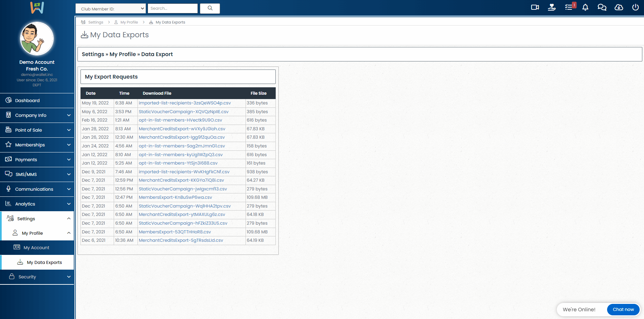Download imported-list-recipients-3zsQeWSO4p.csv file

[x=184, y=103]
